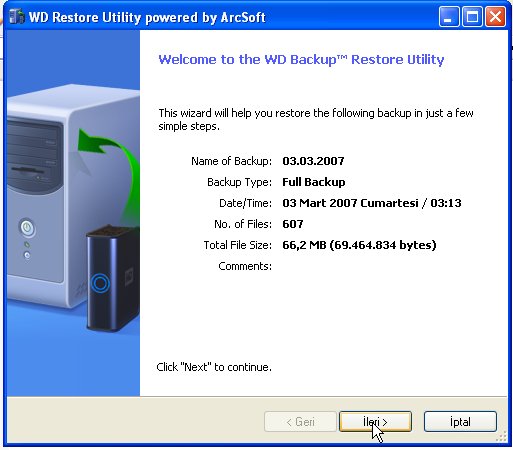Minimize the WD Restore Utility window
Viewport: 513px width, 450px height.
pyautogui.click(x=449, y=17)
